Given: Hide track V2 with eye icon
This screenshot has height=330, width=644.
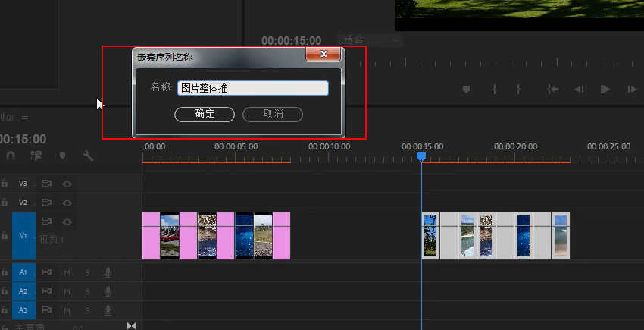Looking at the screenshot, I should tap(67, 203).
